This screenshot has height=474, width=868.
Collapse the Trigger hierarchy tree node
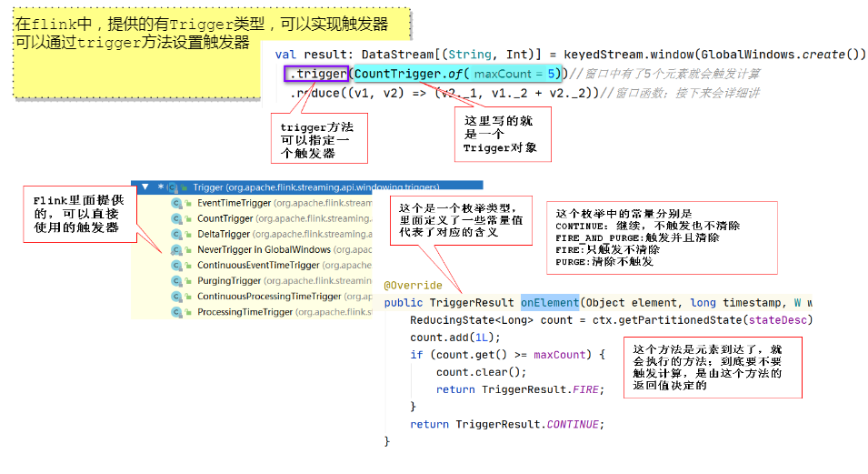(x=145, y=187)
